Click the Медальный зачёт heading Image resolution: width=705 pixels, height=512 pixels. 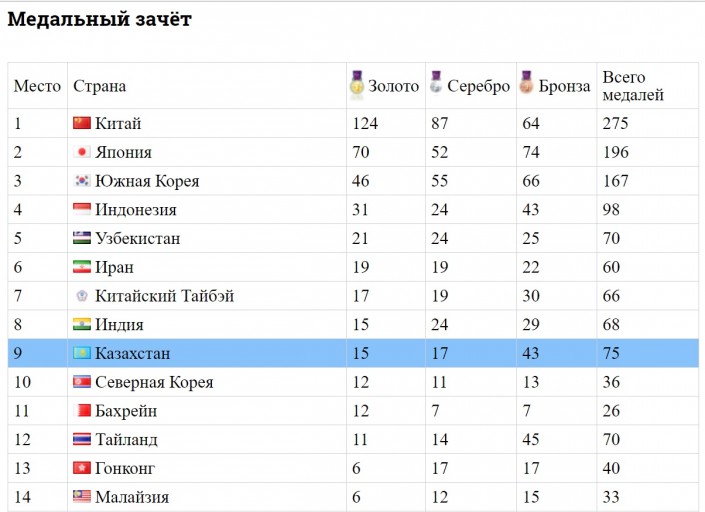click(99, 19)
